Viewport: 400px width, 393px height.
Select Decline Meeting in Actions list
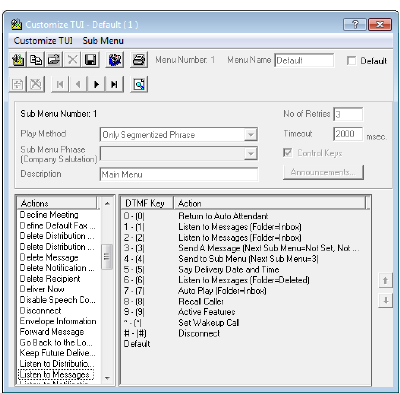(x=49, y=215)
